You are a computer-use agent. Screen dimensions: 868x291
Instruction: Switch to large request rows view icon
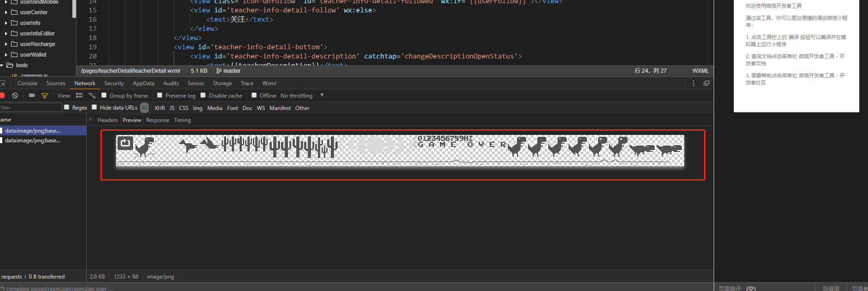click(79, 95)
